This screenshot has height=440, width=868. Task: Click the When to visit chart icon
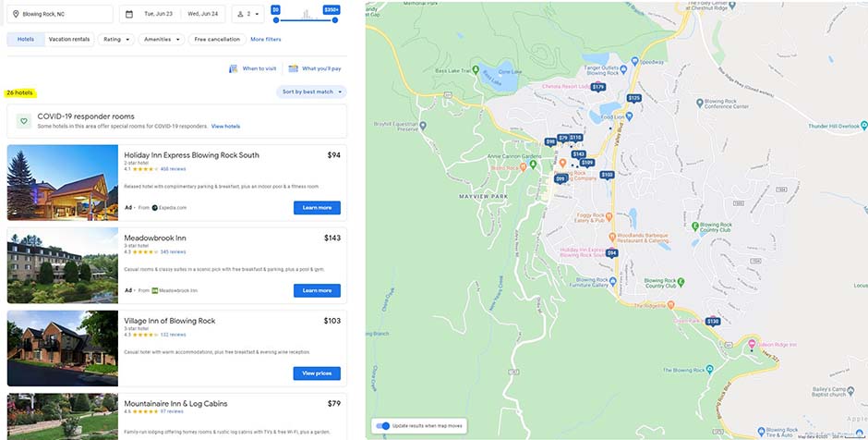(234, 68)
